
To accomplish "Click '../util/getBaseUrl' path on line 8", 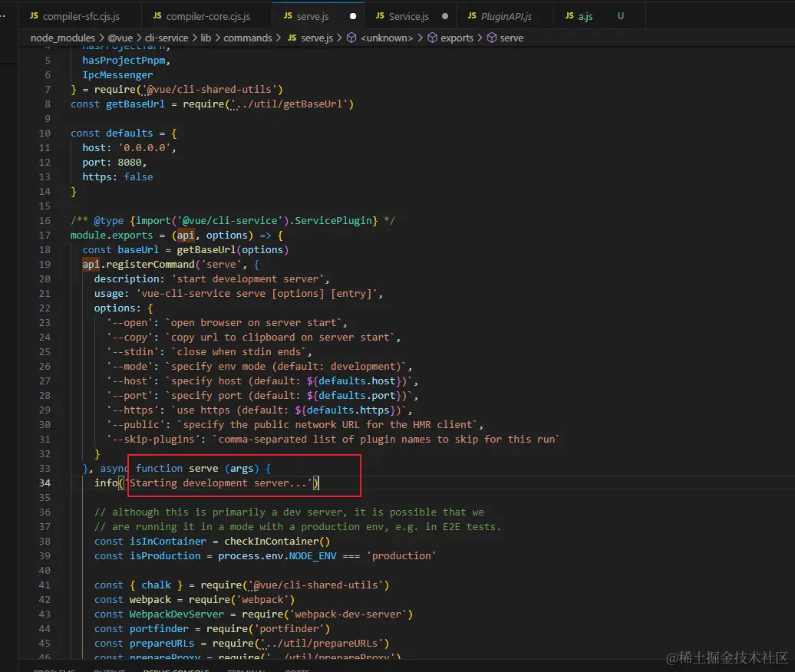I will point(290,104).
